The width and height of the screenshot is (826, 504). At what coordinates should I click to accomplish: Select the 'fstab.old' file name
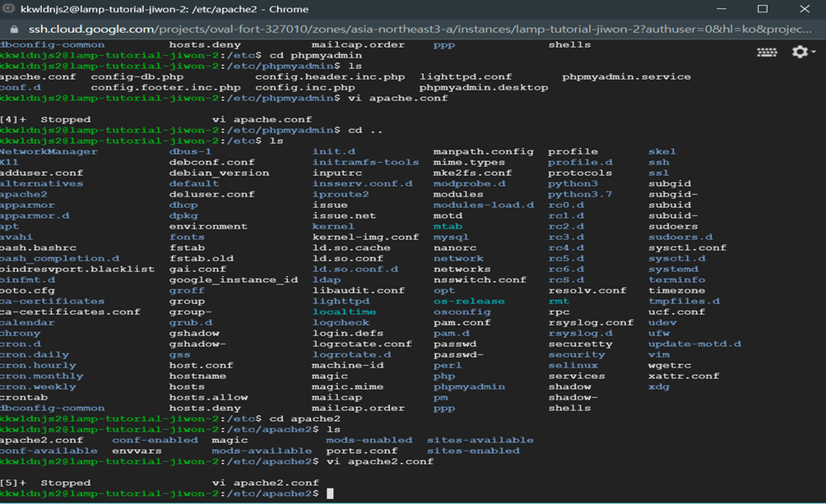point(202,259)
